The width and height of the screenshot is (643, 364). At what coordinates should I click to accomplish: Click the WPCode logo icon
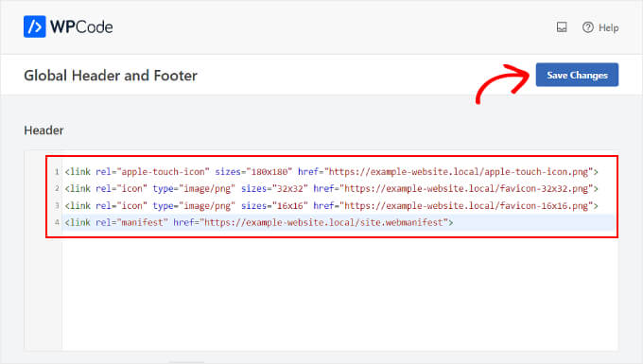(34, 26)
